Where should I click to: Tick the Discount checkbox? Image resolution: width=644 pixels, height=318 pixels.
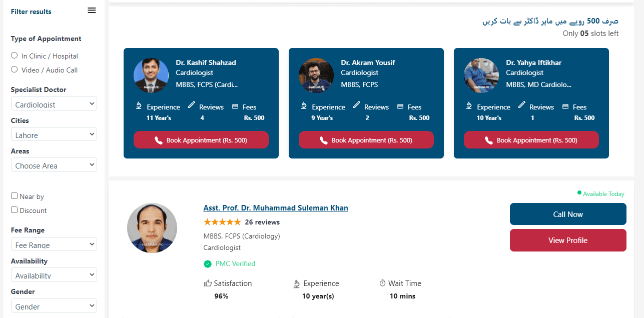pyautogui.click(x=15, y=210)
